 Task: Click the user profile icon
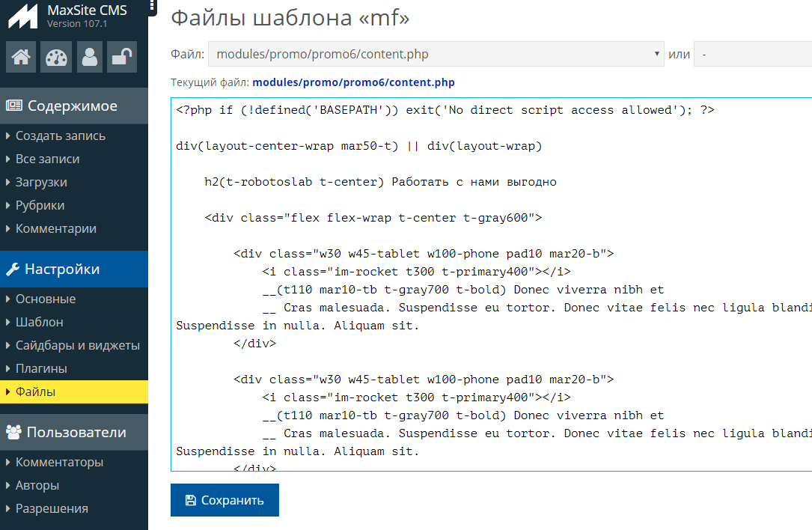(90, 57)
